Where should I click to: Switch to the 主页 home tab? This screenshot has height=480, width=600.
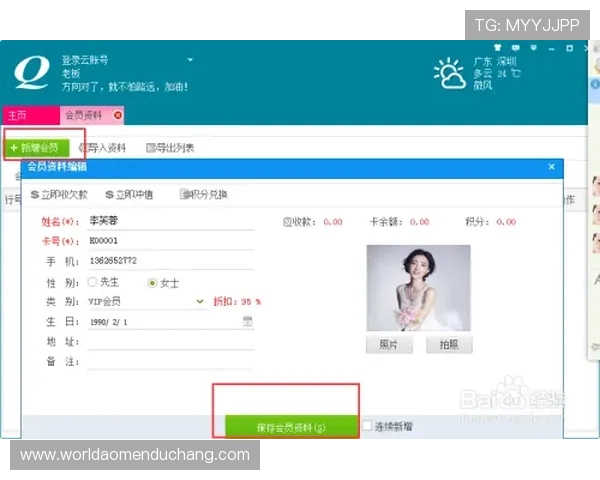[x=31, y=115]
